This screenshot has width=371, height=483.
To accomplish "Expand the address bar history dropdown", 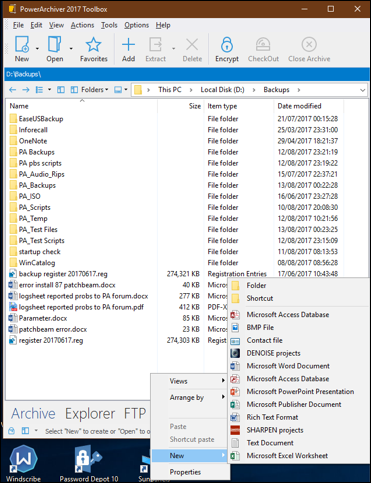I will pyautogui.click(x=362, y=90).
